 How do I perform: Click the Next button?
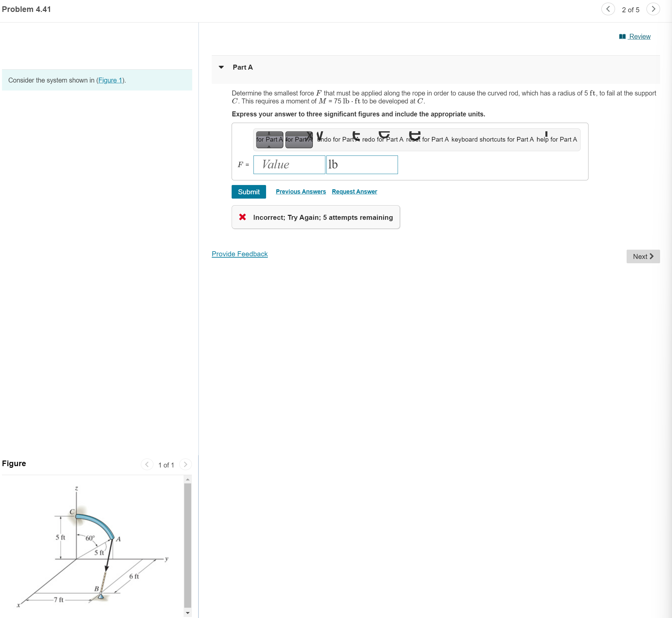[643, 256]
